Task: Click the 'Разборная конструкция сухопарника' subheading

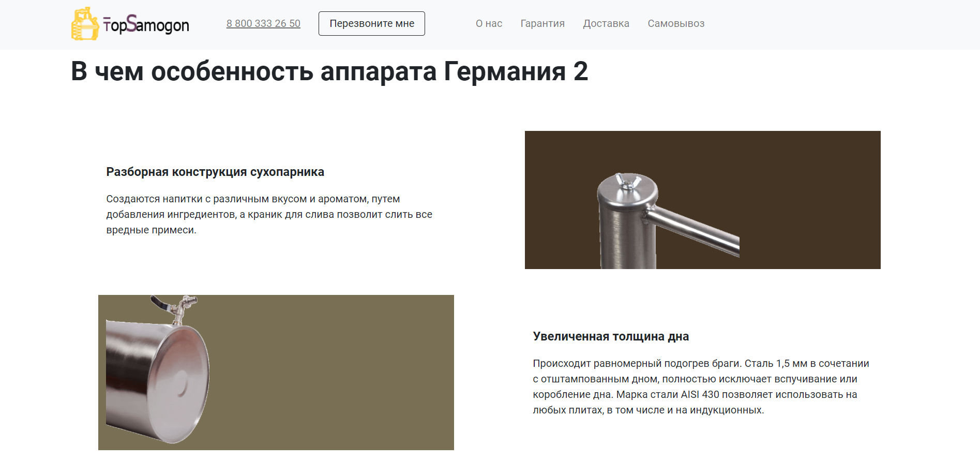Action: point(215,172)
